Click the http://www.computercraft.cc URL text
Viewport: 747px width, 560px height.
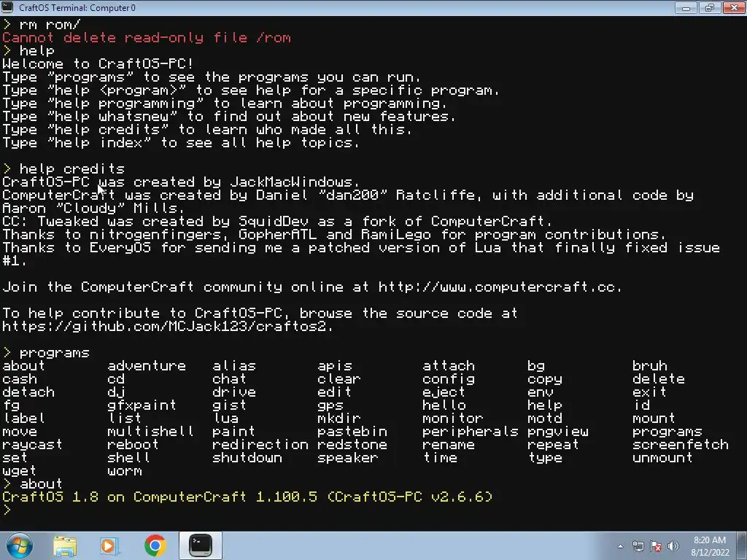[495, 287]
